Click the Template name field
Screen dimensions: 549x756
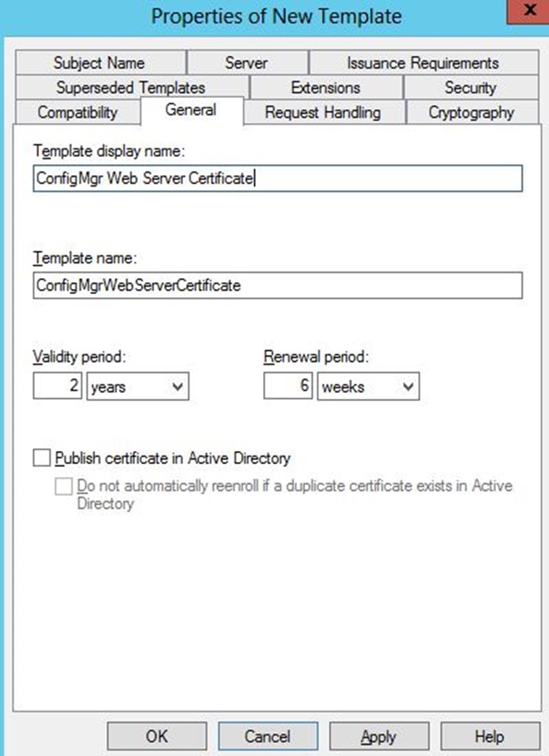277,285
